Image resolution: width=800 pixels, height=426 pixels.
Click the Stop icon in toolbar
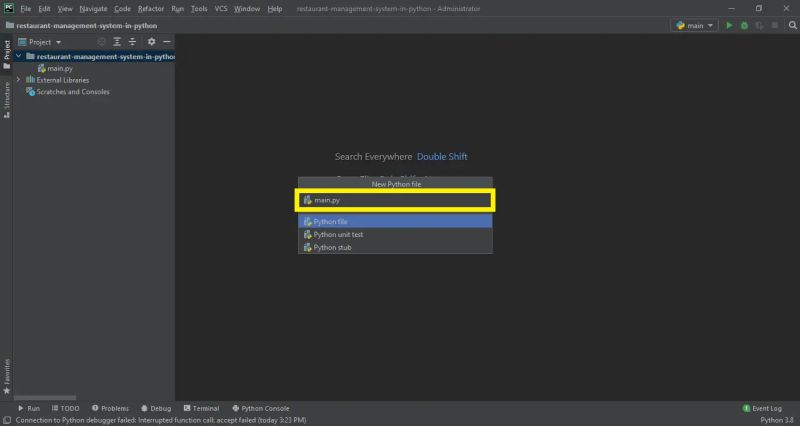(775, 26)
